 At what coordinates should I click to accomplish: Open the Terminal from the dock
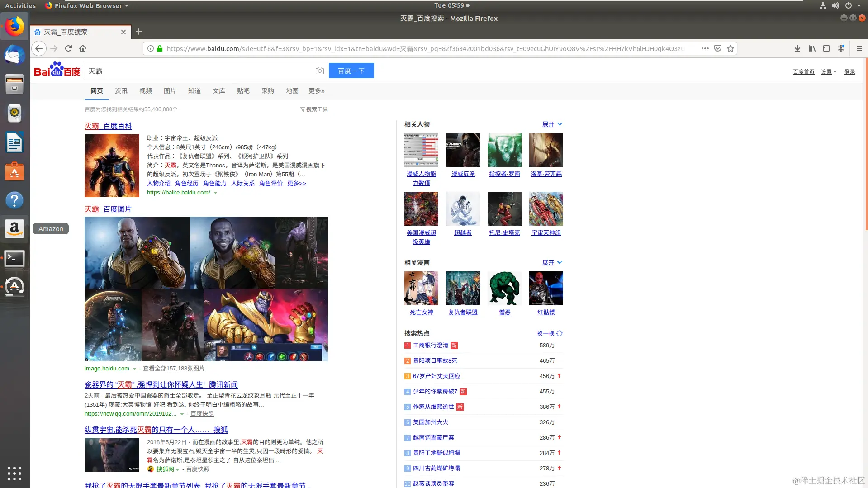pyautogui.click(x=14, y=258)
